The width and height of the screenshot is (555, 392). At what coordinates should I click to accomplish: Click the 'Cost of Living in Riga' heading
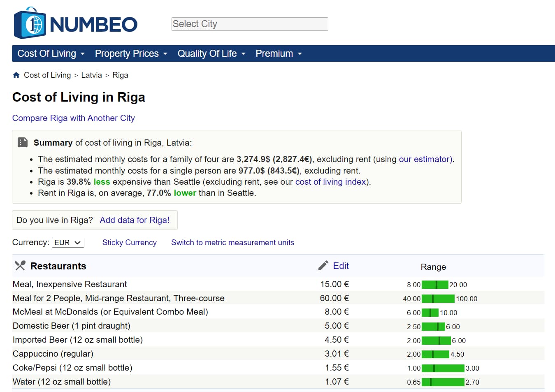point(79,97)
